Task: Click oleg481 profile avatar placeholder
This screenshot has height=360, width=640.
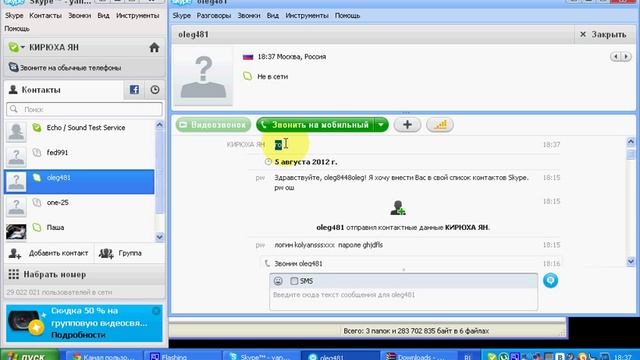Action: [x=203, y=76]
